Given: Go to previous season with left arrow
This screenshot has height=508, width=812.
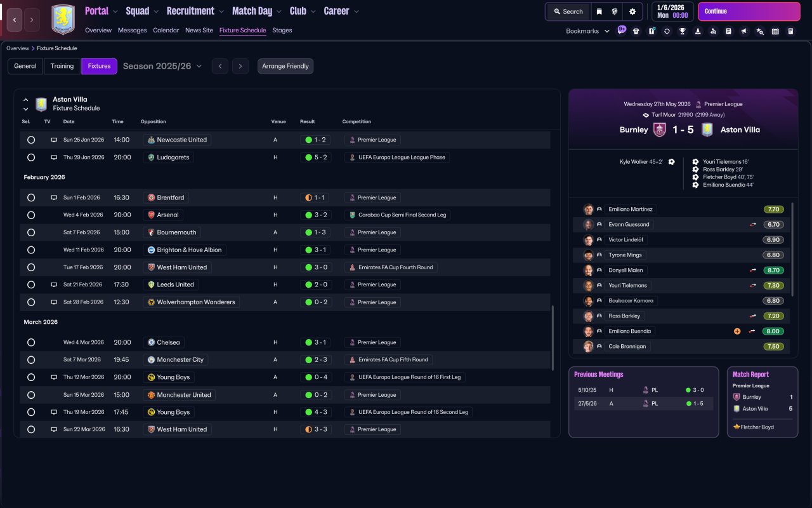Looking at the screenshot, I should tap(220, 66).
